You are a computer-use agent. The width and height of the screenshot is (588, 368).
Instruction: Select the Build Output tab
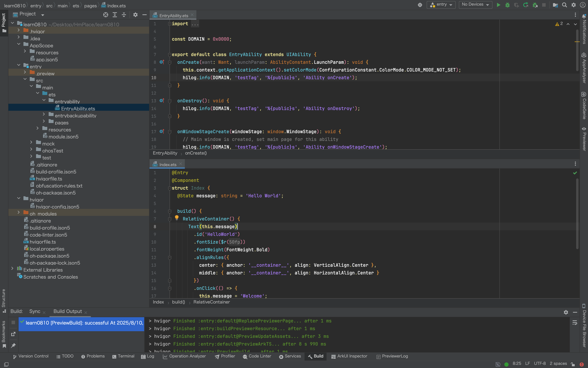pyautogui.click(x=68, y=312)
